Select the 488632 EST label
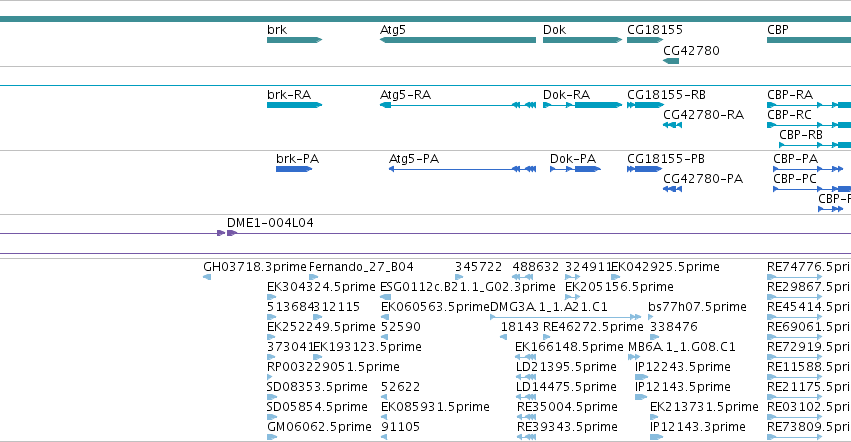851x442 pixels. pos(535,267)
